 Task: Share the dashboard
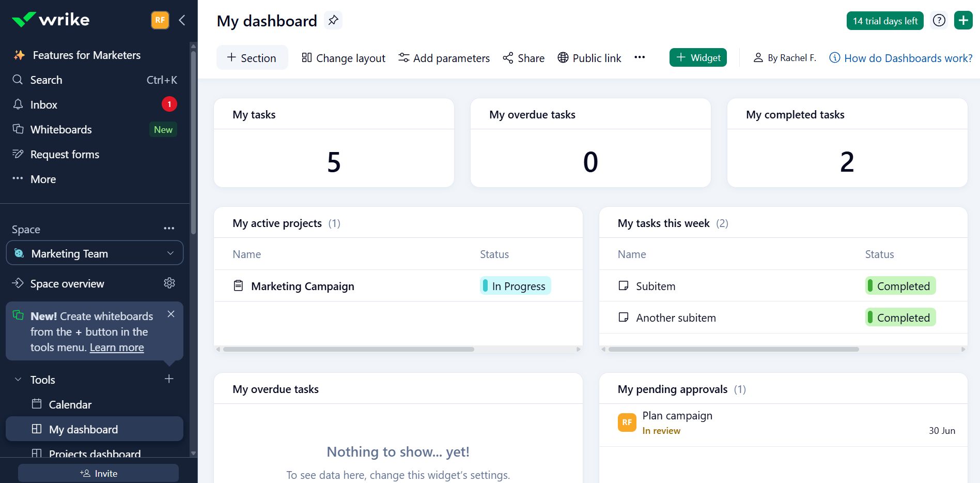[x=524, y=58]
